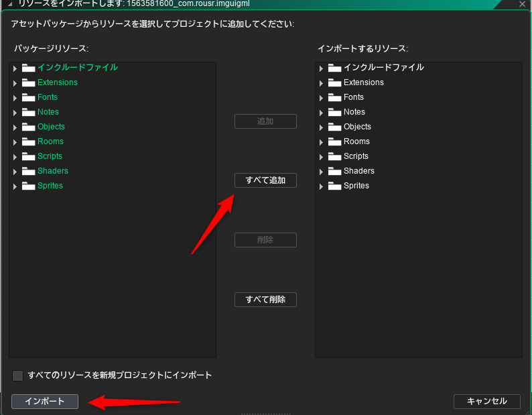Expand Notes in package resources
This screenshot has height=415, width=532.
pos(15,113)
